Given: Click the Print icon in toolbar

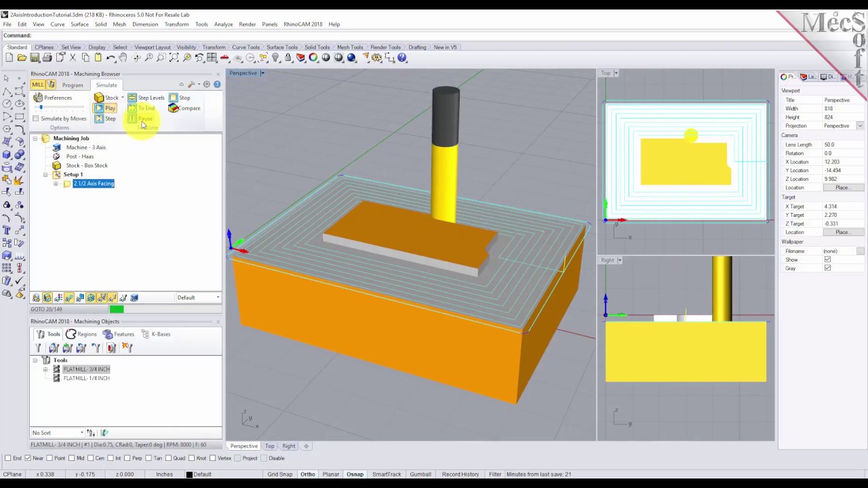Looking at the screenshot, I should 47,58.
